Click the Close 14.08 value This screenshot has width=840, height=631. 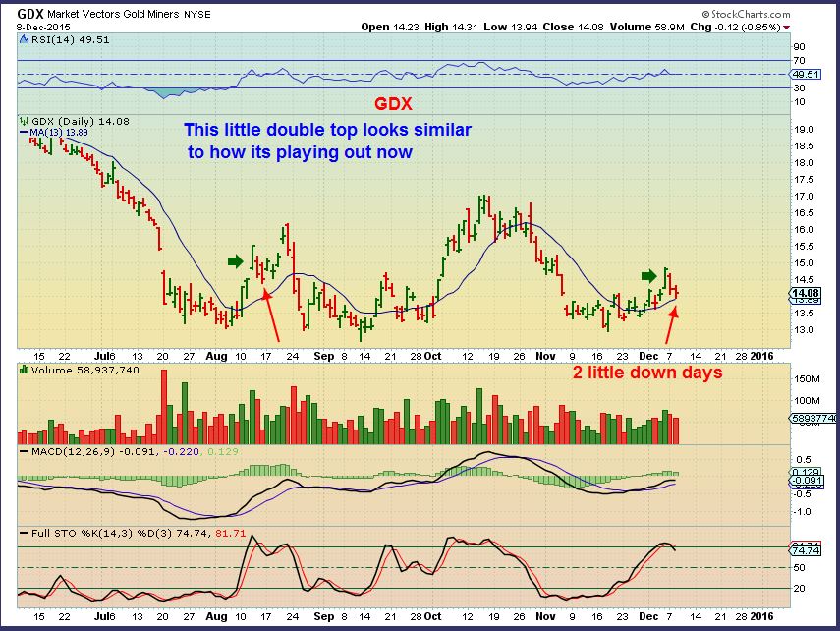click(x=573, y=27)
